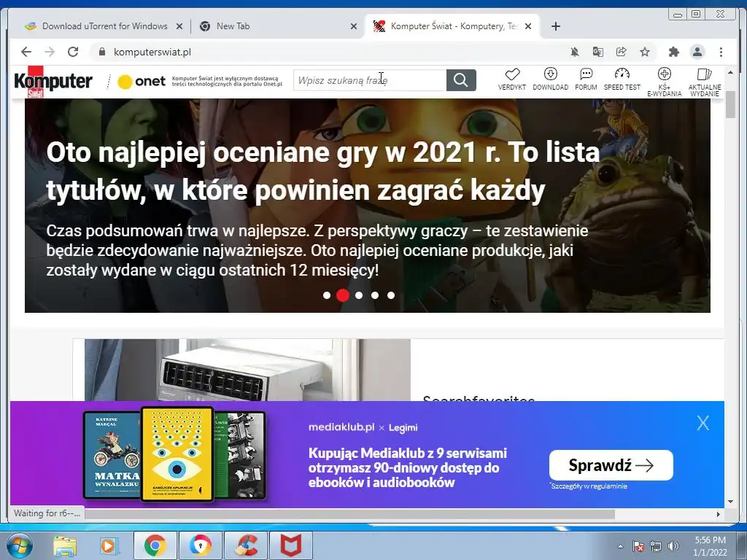Close the Download uTorrent tab

click(x=179, y=26)
